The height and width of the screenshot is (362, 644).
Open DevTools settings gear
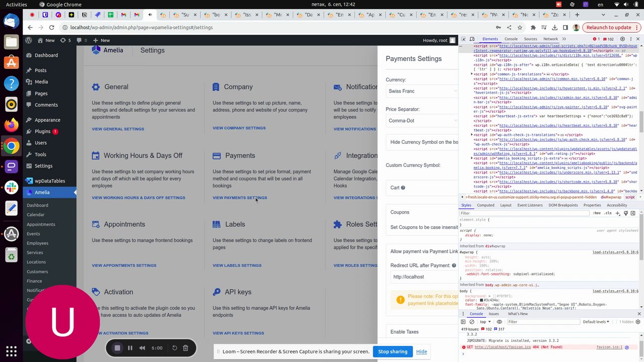click(x=622, y=39)
